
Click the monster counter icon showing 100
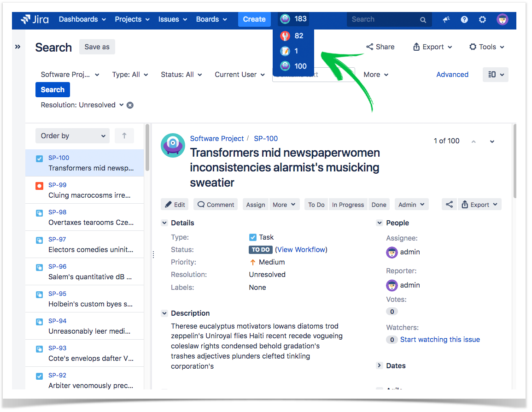(286, 66)
